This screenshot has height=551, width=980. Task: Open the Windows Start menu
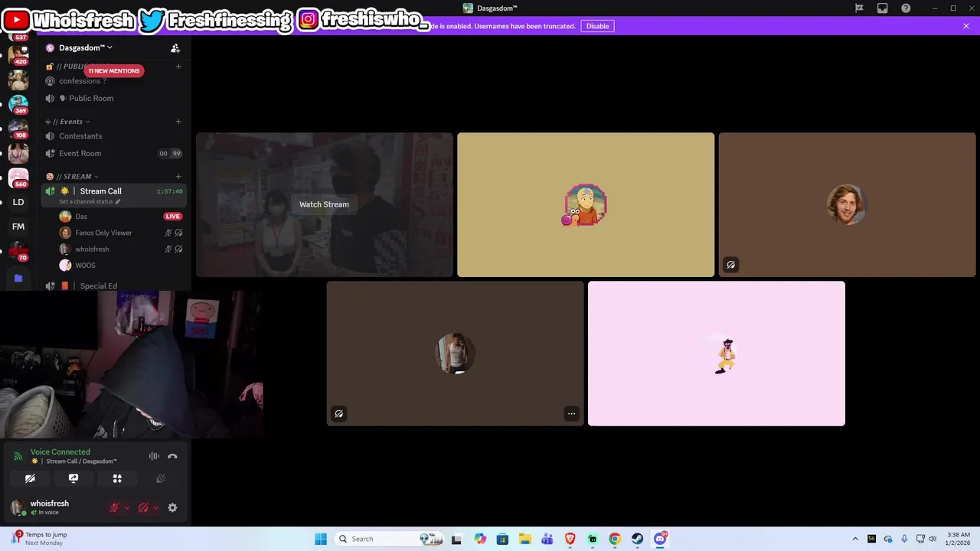tap(321, 539)
